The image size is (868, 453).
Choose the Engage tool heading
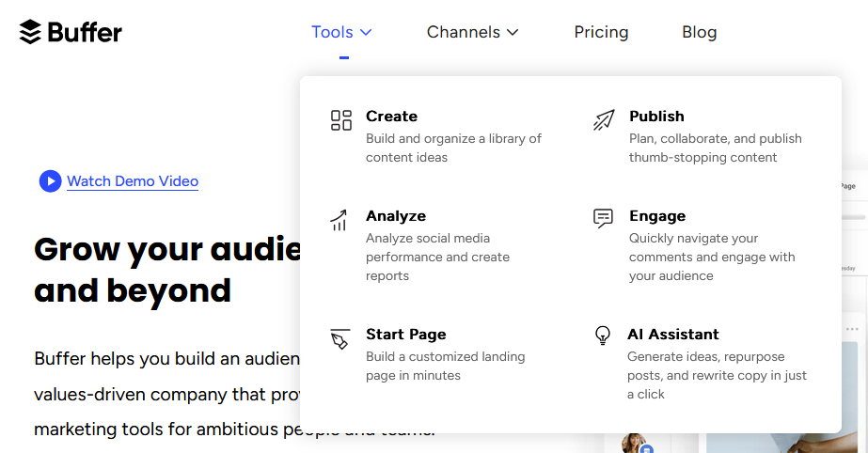[657, 216]
